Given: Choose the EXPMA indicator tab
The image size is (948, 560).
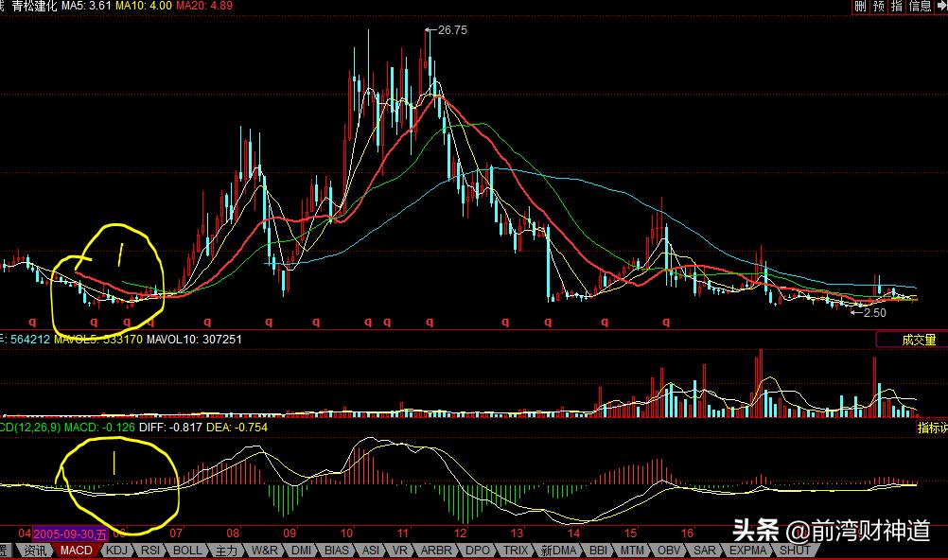Looking at the screenshot, I should (x=749, y=550).
